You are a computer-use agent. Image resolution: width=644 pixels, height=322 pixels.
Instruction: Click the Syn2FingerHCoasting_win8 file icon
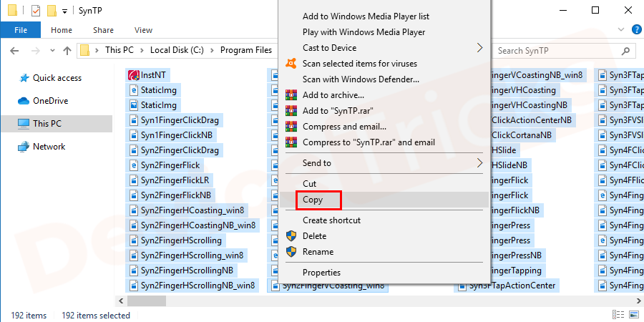pos(134,210)
